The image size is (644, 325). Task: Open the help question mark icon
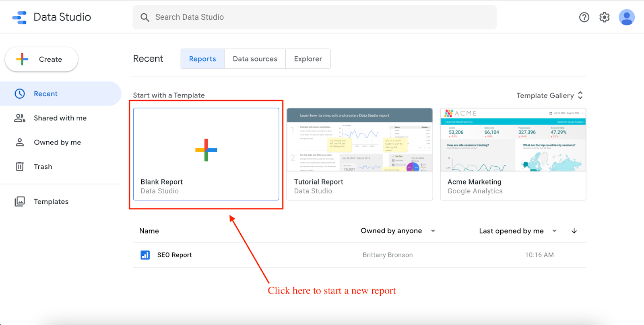point(584,17)
